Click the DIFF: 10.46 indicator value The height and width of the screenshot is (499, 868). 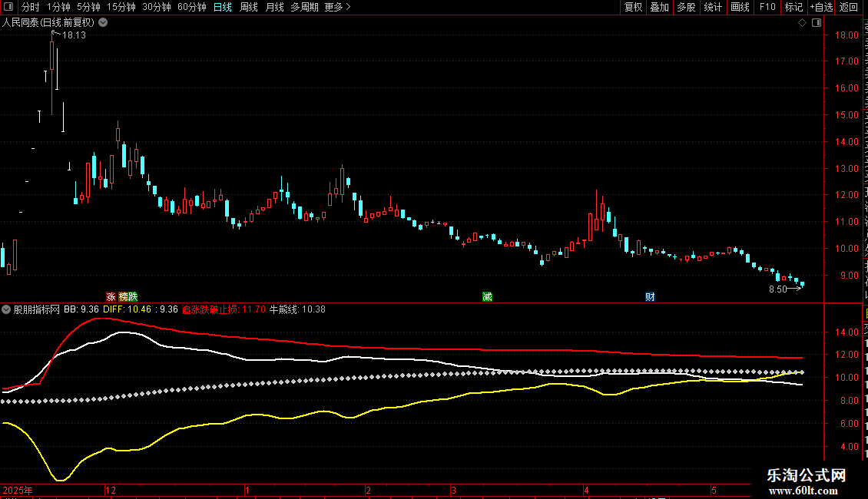pyautogui.click(x=128, y=309)
